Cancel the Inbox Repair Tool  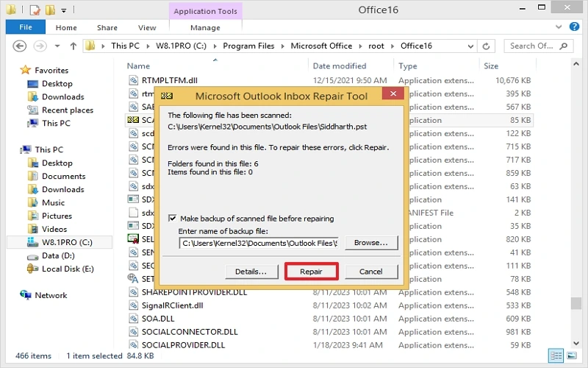(371, 272)
